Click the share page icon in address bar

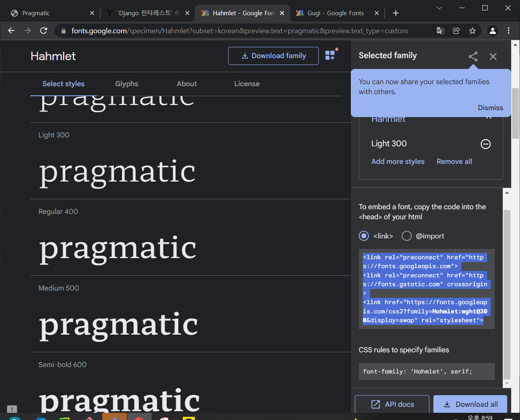[x=456, y=31]
